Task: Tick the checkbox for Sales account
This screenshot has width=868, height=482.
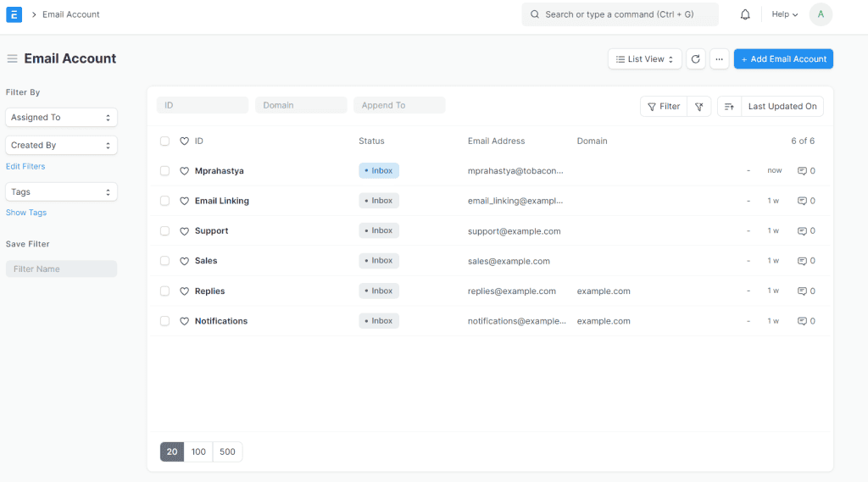Action: coord(164,261)
